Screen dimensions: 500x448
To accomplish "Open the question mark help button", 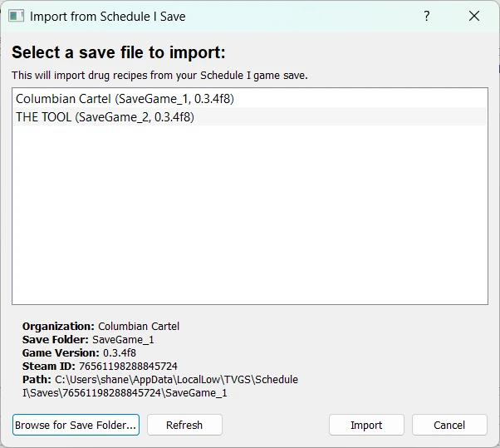I will [427, 16].
